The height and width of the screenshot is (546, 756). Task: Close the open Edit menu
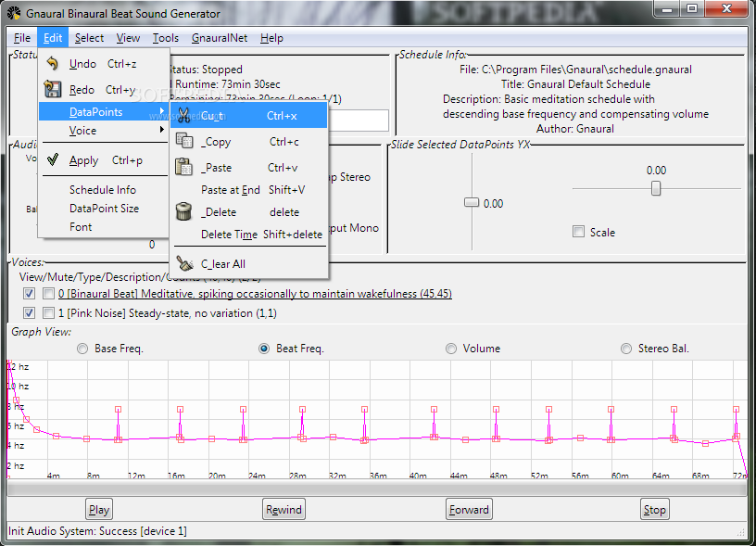(53, 38)
